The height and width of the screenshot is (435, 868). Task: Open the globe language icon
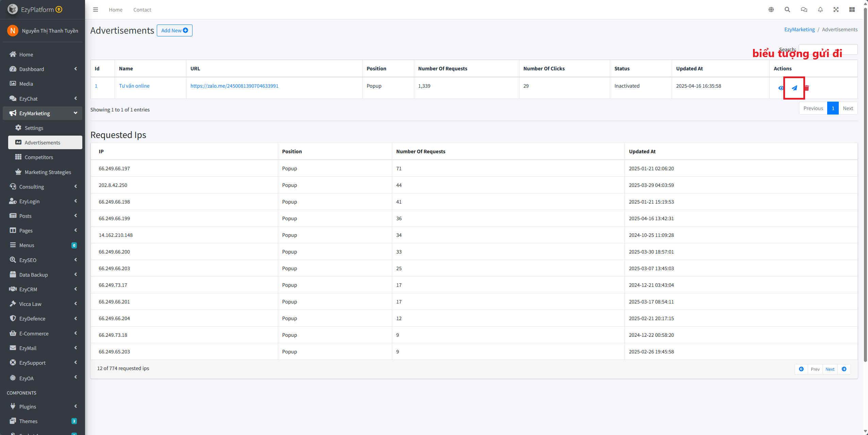771,10
